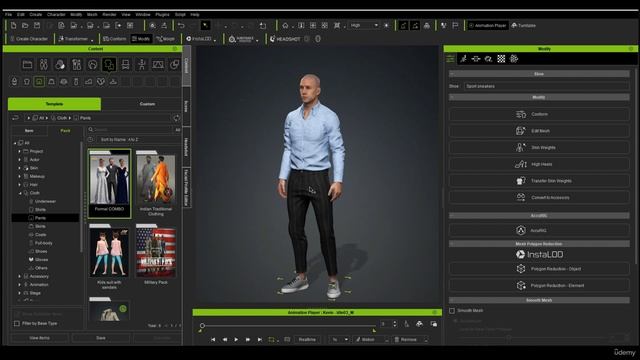Click the New Project icon in the toolbar

13,25
